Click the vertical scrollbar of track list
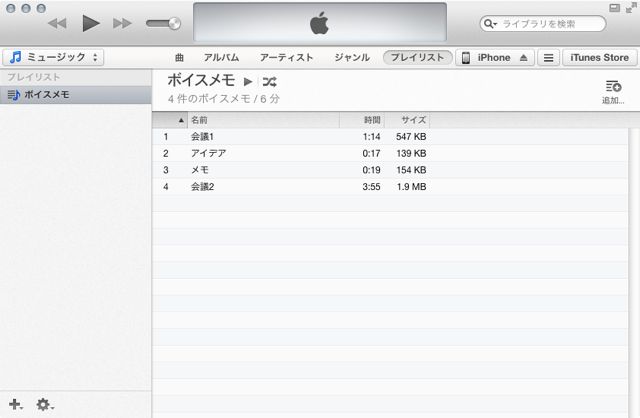Image resolution: width=640 pixels, height=418 pixels. [x=634, y=273]
